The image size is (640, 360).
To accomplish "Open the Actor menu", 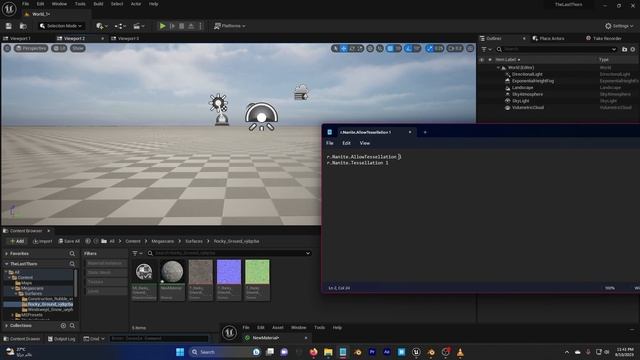I will click(x=136, y=4).
